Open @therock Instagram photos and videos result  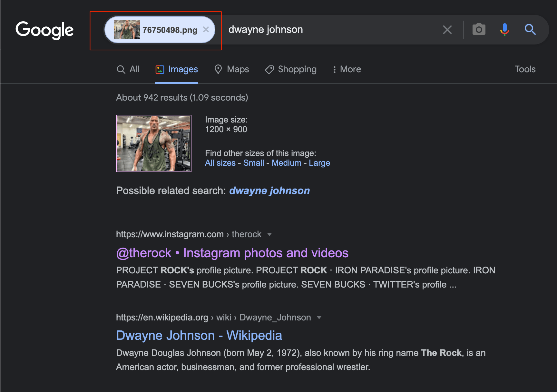(x=232, y=253)
